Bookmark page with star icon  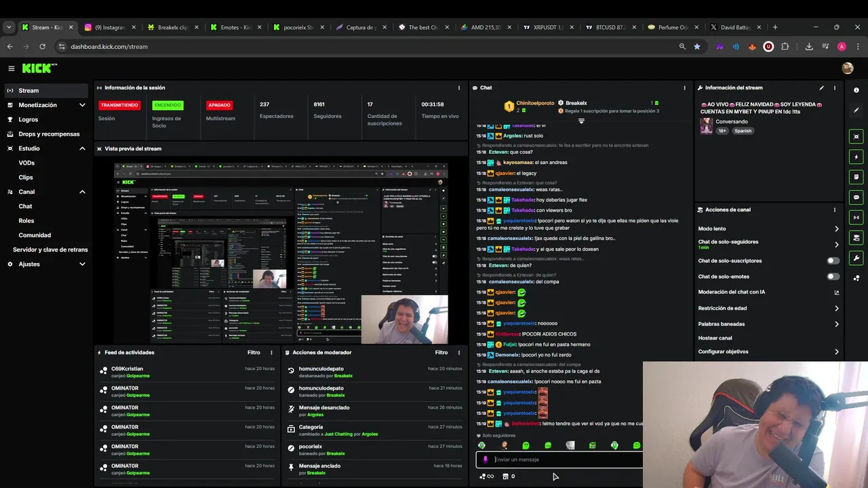tap(697, 47)
